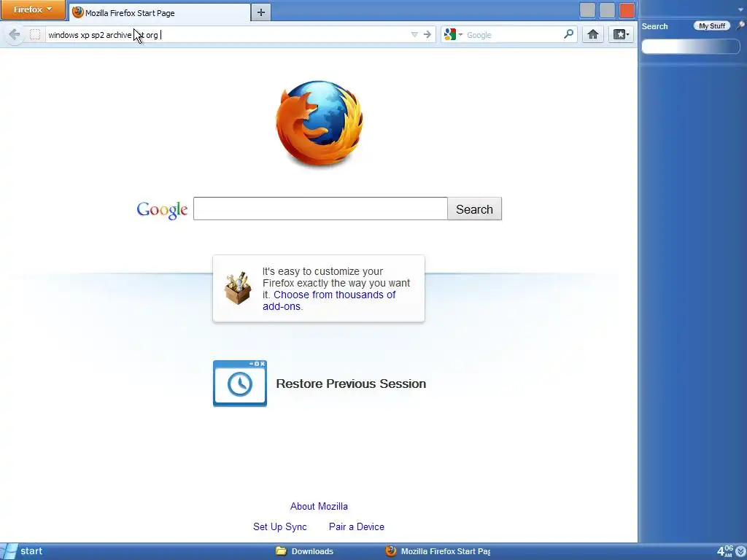Open the Windows start button
Viewport: 747px width, 560px height.
[x=23, y=551]
